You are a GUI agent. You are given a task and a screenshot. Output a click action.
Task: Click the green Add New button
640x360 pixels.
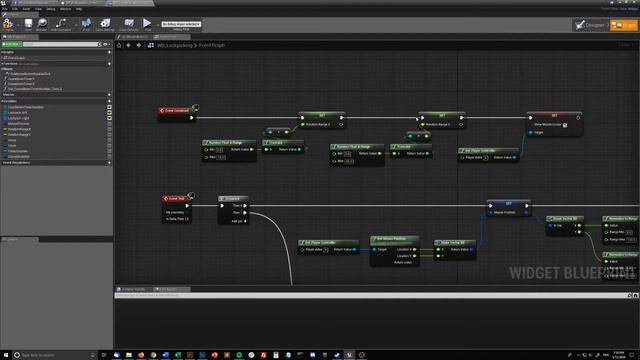(x=11, y=44)
